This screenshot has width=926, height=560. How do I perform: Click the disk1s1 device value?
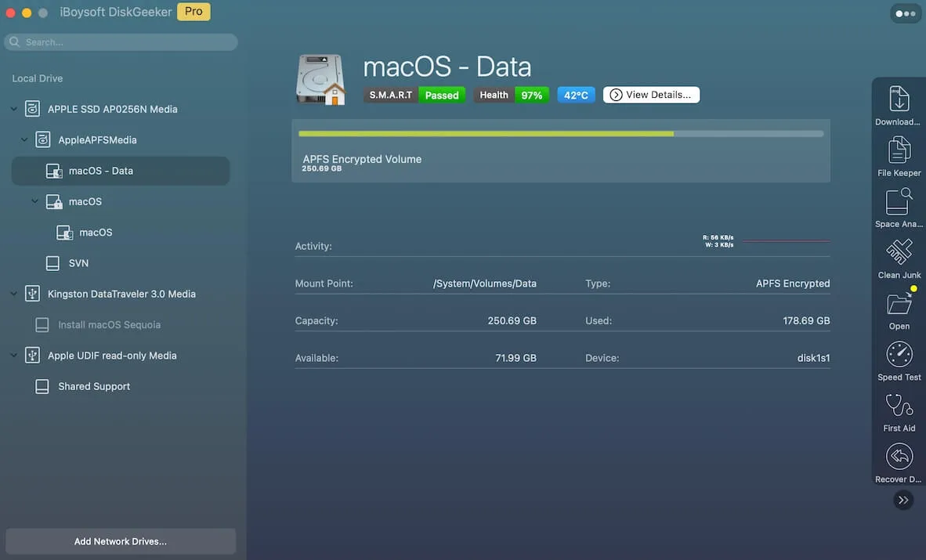tap(813, 358)
